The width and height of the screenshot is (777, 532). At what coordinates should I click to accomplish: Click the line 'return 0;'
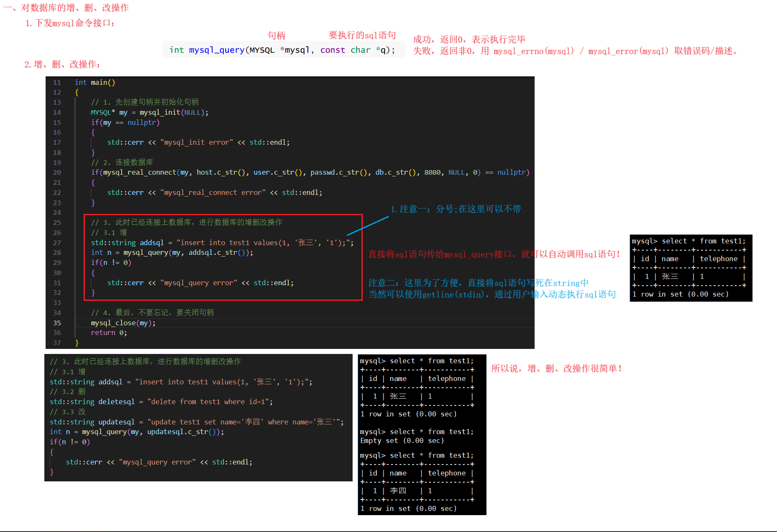109,332
